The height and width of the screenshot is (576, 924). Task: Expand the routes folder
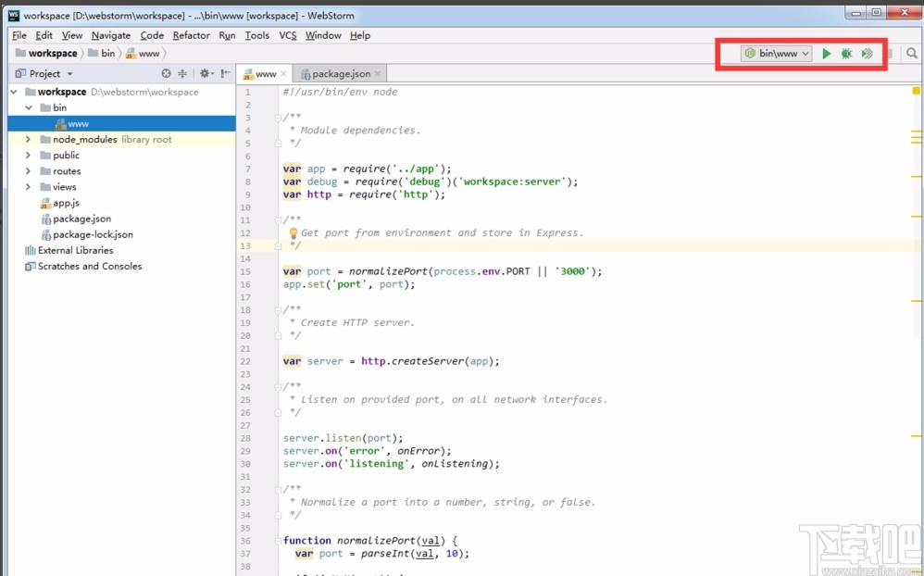click(28, 171)
